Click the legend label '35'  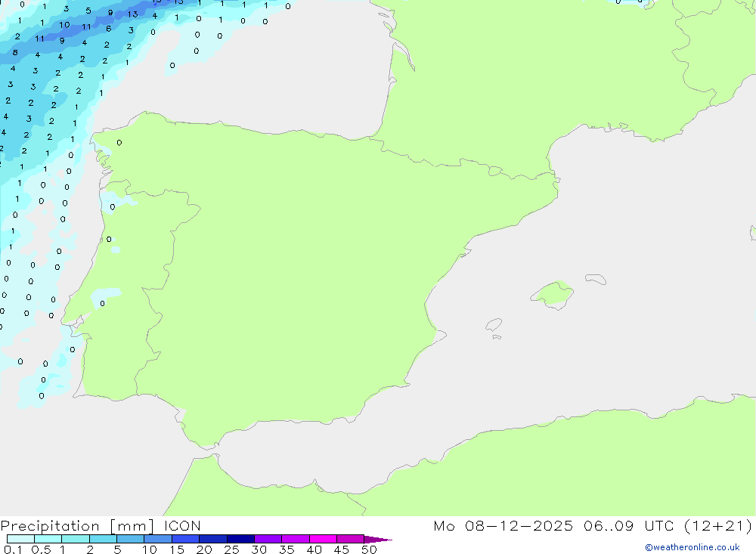click(287, 549)
